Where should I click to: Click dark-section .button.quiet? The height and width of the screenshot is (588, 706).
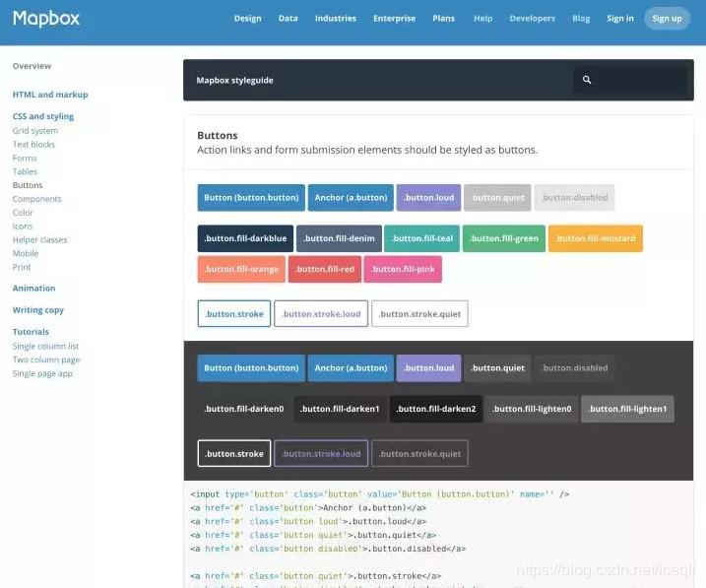tap(497, 368)
